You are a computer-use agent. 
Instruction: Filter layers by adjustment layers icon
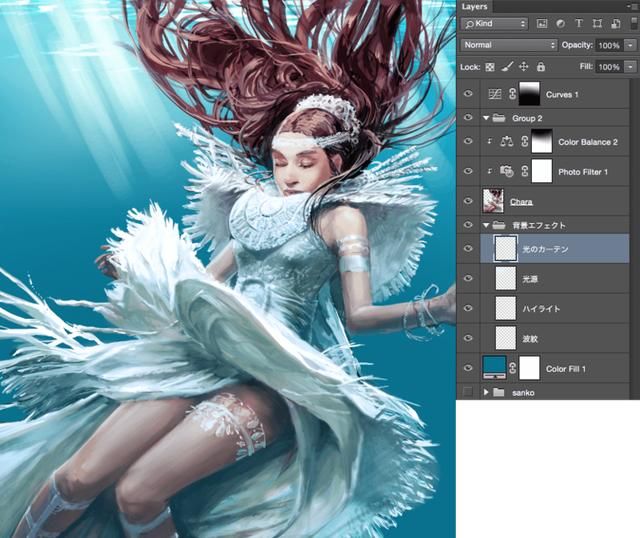560,24
